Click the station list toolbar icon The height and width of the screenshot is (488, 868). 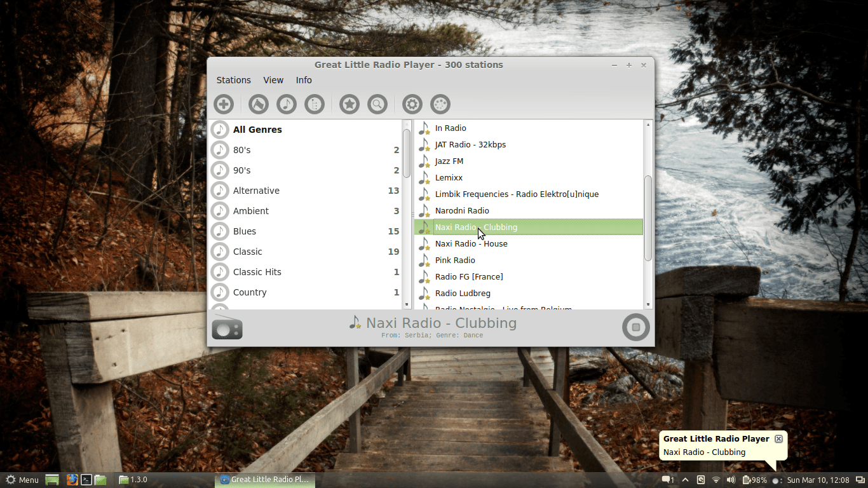[x=314, y=104]
